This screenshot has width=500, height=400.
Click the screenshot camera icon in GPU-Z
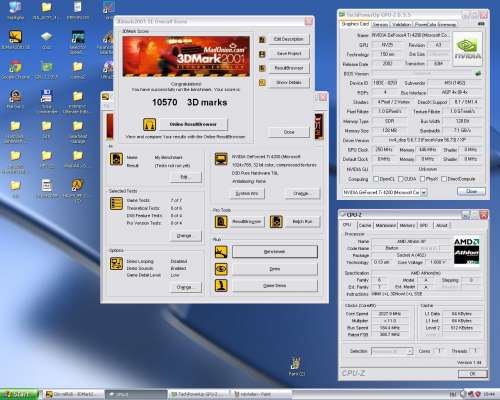click(x=481, y=24)
